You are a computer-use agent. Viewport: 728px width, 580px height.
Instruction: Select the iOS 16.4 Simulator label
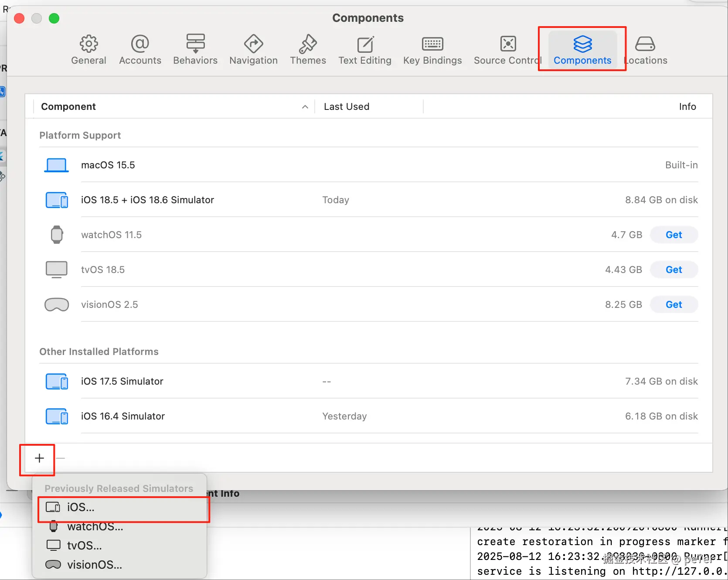pyautogui.click(x=123, y=416)
